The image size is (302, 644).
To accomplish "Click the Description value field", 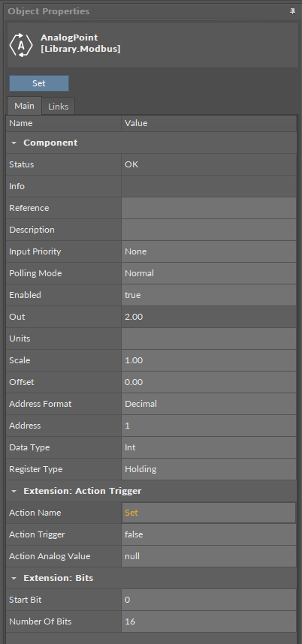I will 209,230.
